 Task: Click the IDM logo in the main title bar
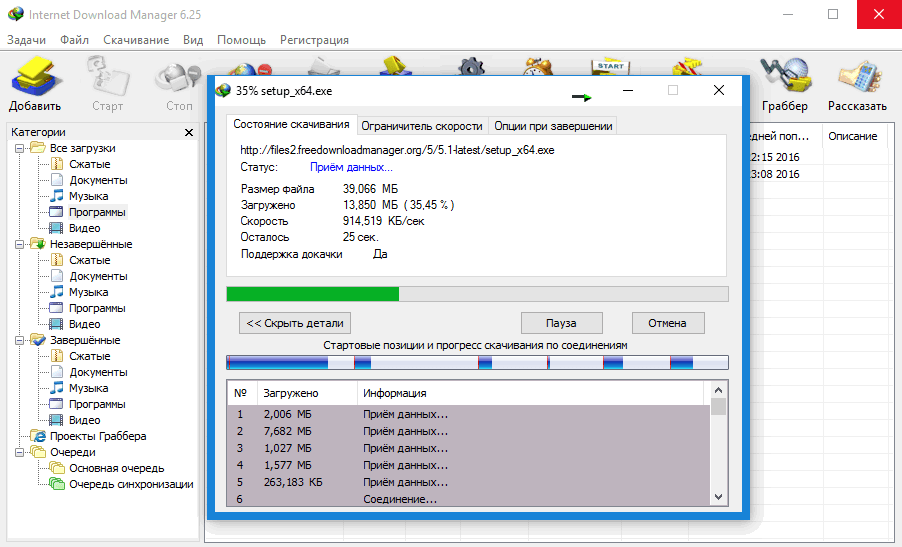pyautogui.click(x=16, y=14)
